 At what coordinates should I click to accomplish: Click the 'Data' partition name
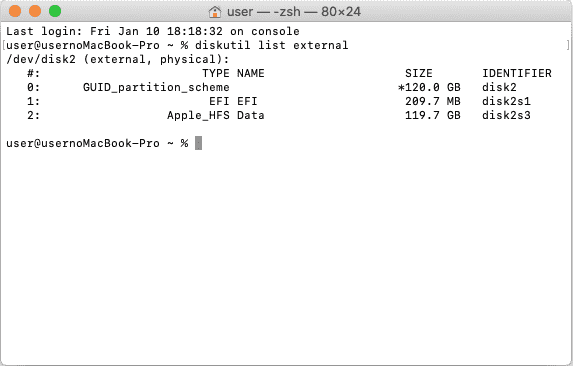pyautogui.click(x=251, y=115)
